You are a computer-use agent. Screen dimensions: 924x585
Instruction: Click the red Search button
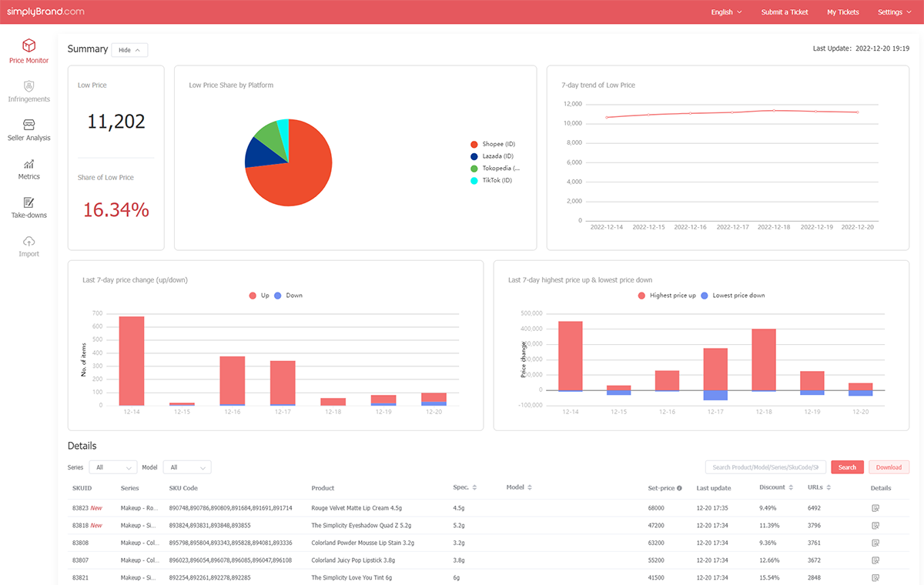point(847,467)
